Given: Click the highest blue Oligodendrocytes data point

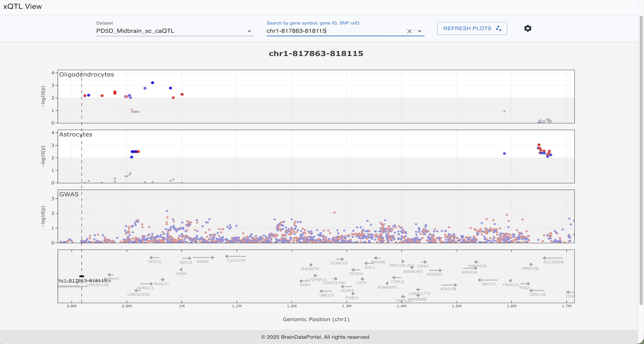Looking at the screenshot, I should (152, 83).
